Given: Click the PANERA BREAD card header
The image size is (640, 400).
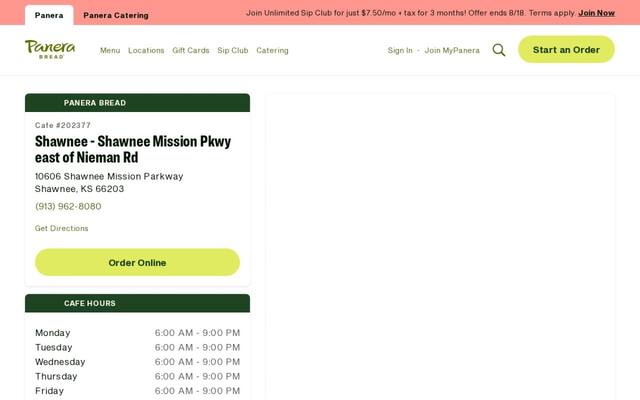Looking at the screenshot, I should coord(137,103).
